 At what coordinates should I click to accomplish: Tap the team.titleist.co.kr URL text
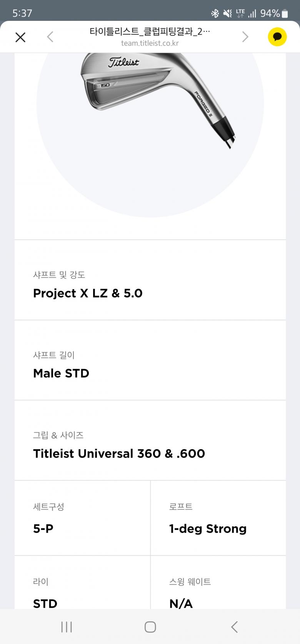coord(150,43)
